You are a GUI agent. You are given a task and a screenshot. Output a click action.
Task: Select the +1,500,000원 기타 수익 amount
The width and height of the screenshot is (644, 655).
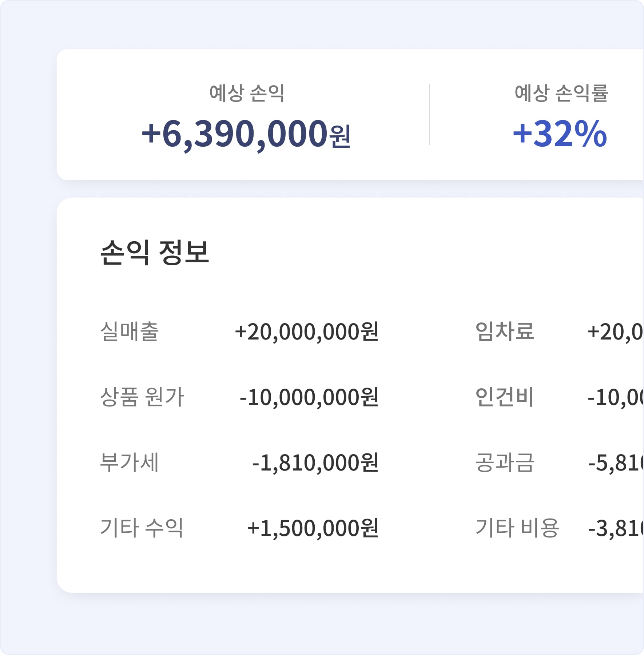[x=313, y=528]
